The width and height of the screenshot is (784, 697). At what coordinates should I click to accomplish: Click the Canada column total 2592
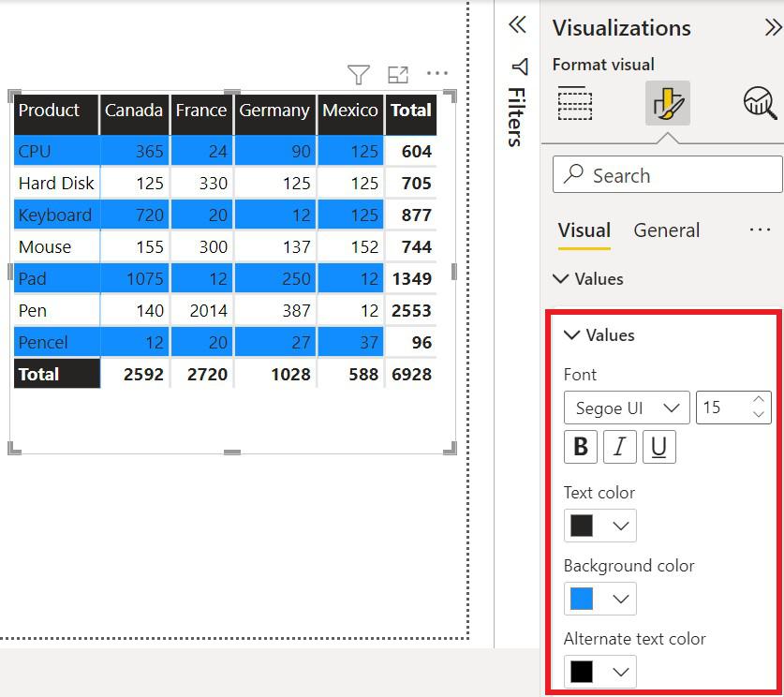143,374
